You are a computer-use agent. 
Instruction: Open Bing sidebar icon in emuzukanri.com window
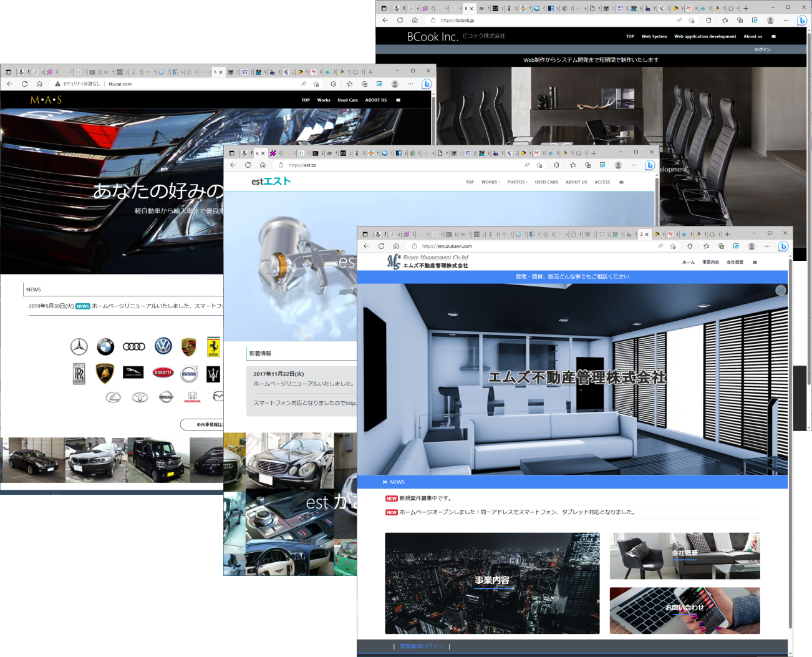point(783,246)
